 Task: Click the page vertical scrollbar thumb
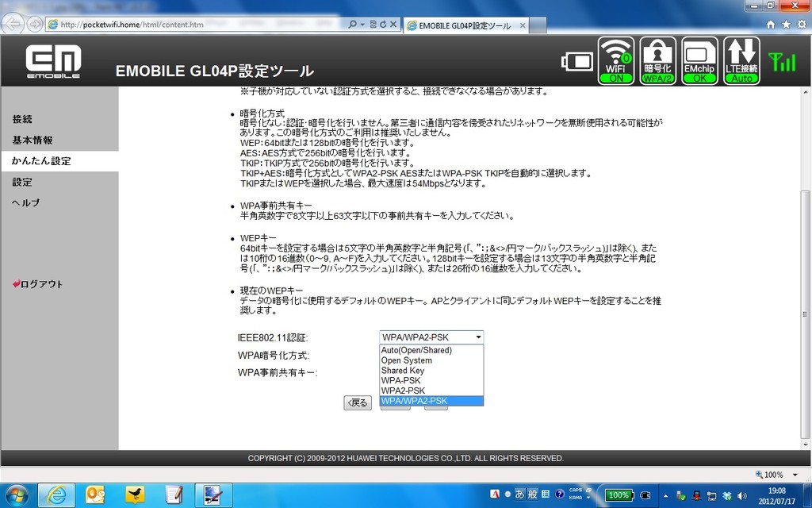(805, 314)
